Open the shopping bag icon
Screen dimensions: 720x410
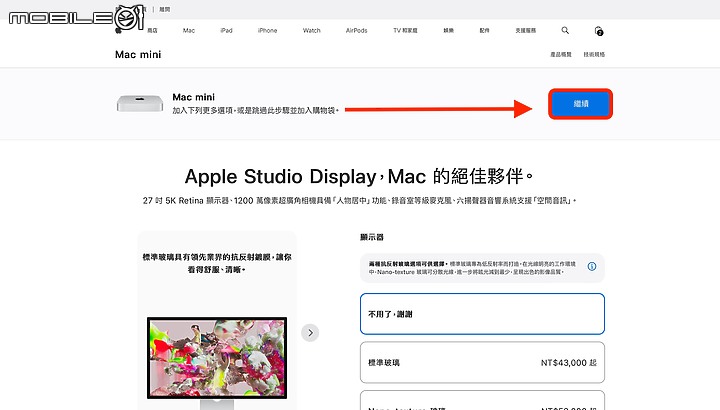pyautogui.click(x=598, y=31)
